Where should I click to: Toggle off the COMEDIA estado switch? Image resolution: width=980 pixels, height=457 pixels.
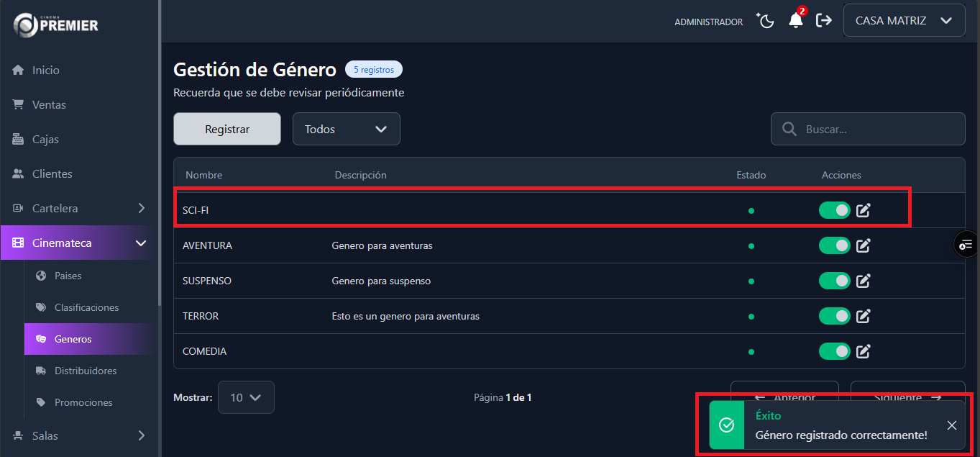click(x=834, y=351)
